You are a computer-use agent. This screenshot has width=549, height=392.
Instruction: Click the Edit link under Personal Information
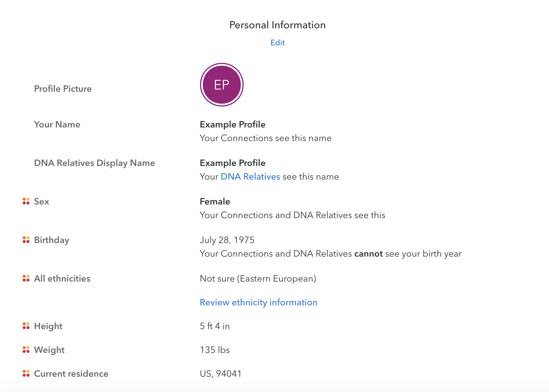point(277,42)
